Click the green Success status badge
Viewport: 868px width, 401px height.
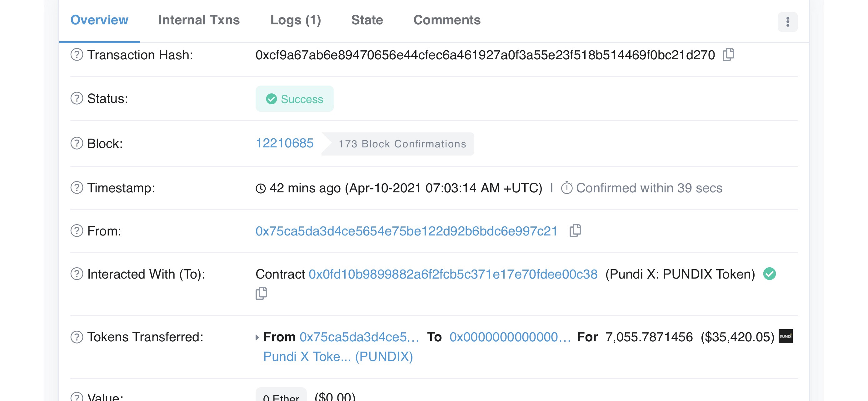(295, 99)
